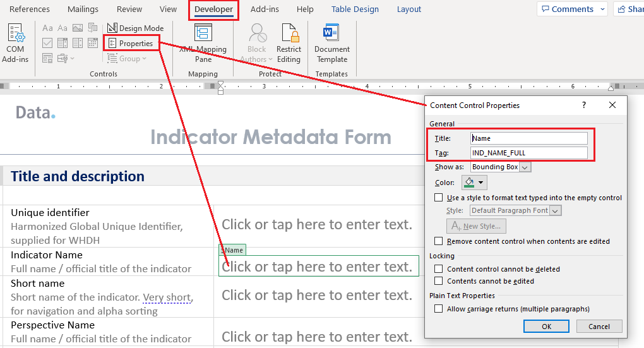The width and height of the screenshot is (644, 348).
Task: Click Indicator Name text control
Action: point(319,267)
